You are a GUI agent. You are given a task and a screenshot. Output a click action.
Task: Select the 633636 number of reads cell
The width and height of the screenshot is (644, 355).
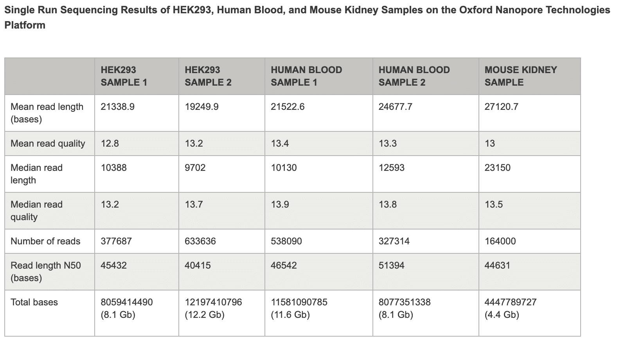click(200, 241)
